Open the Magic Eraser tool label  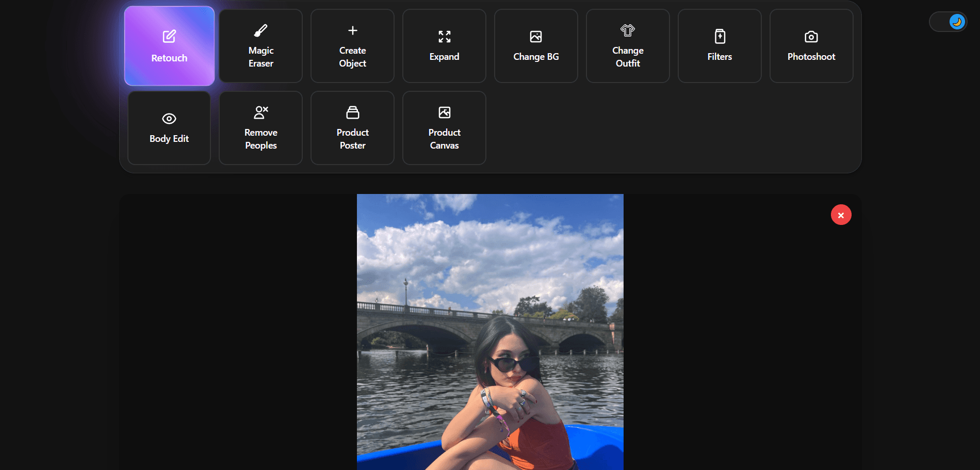click(261, 57)
